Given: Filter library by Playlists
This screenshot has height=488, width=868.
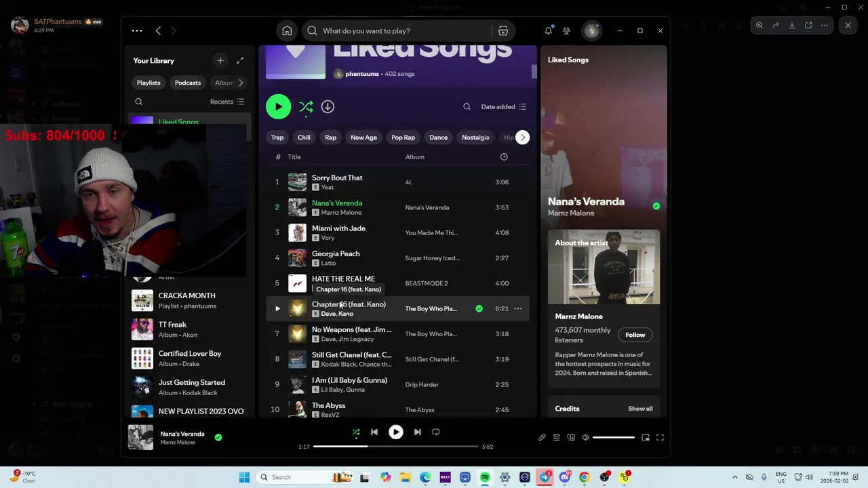Looking at the screenshot, I should (149, 83).
